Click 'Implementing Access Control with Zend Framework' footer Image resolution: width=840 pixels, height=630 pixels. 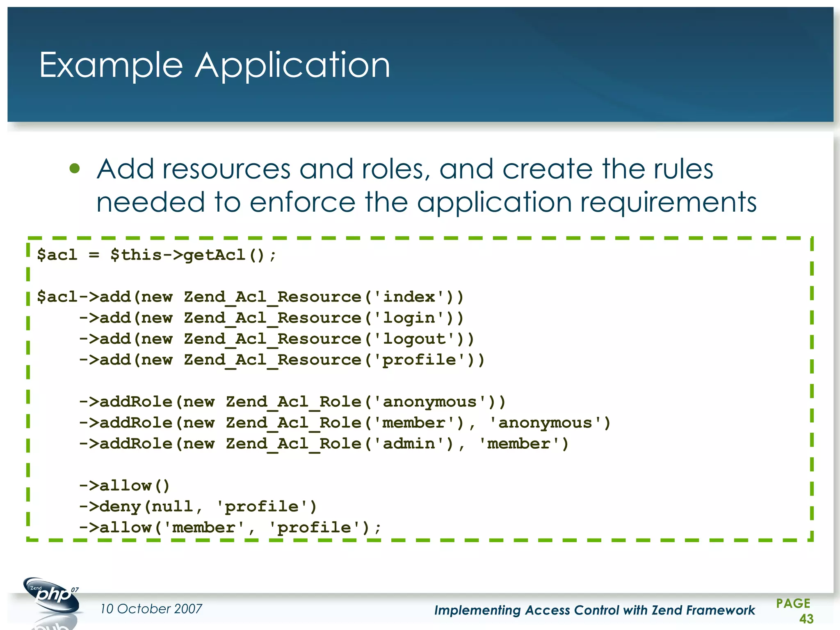tap(595, 610)
